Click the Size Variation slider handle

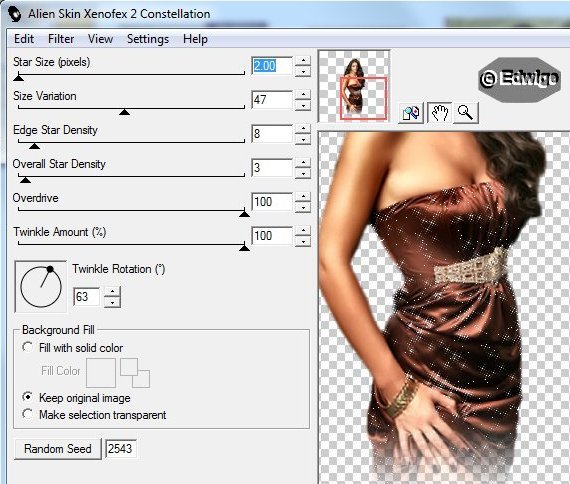pos(124,112)
